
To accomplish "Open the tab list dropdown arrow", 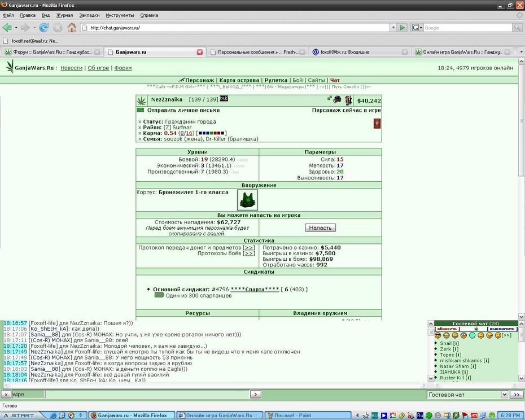I will [521, 52].
